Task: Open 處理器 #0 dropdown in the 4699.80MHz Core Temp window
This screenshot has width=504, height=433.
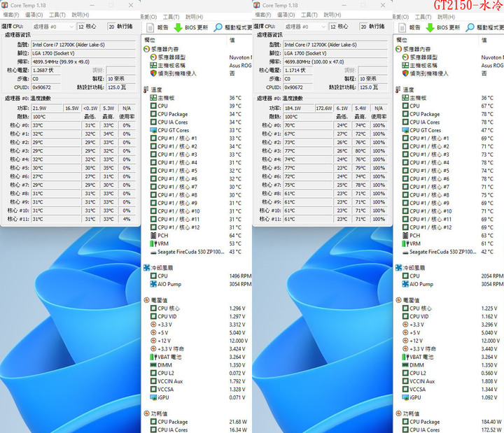Action: [x=305, y=27]
